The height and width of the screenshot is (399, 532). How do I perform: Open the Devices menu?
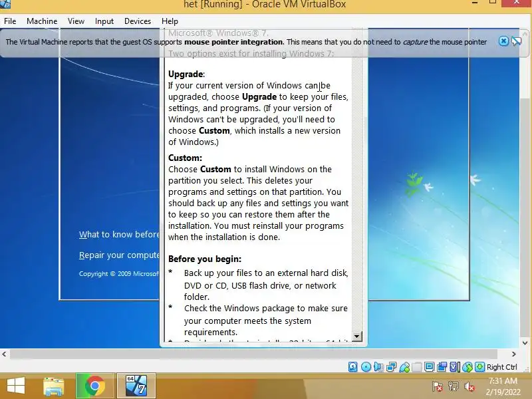(138, 21)
